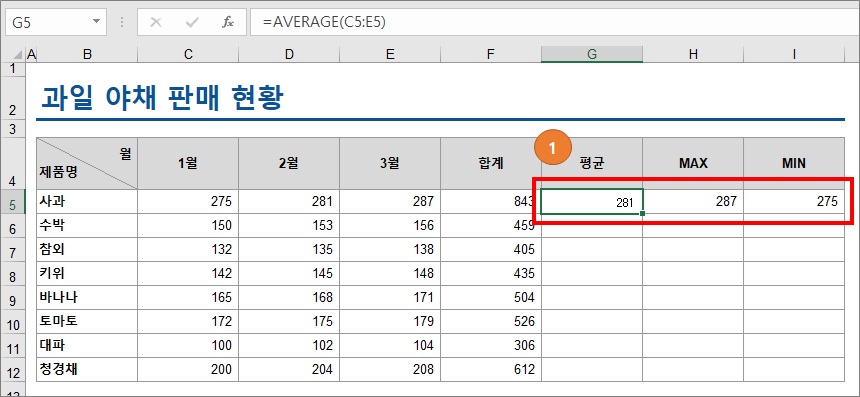Select row 12 header
Image resolution: width=860 pixels, height=397 pixels.
[x=13, y=370]
